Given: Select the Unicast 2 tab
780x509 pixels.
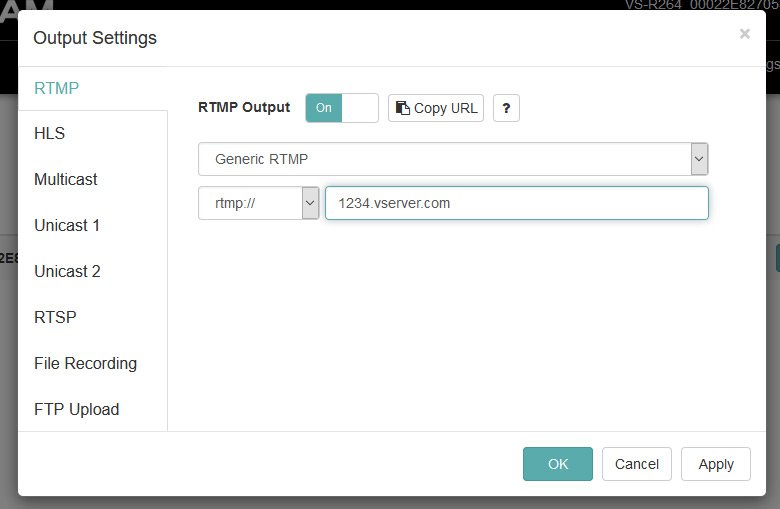Looking at the screenshot, I should [x=67, y=272].
